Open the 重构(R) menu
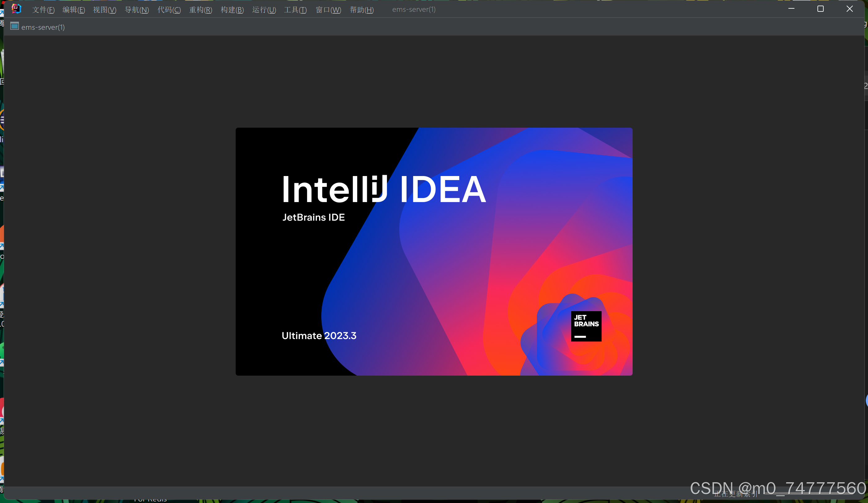Image resolution: width=868 pixels, height=503 pixels. [200, 10]
